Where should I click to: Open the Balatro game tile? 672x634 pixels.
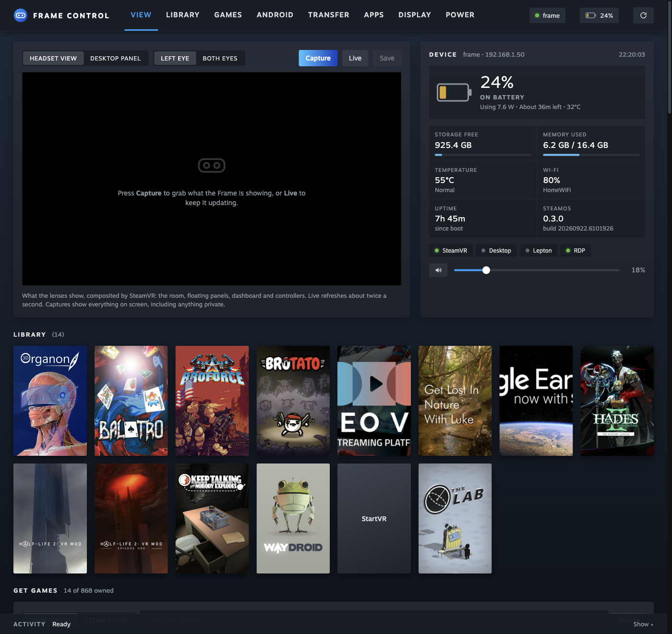(131, 401)
